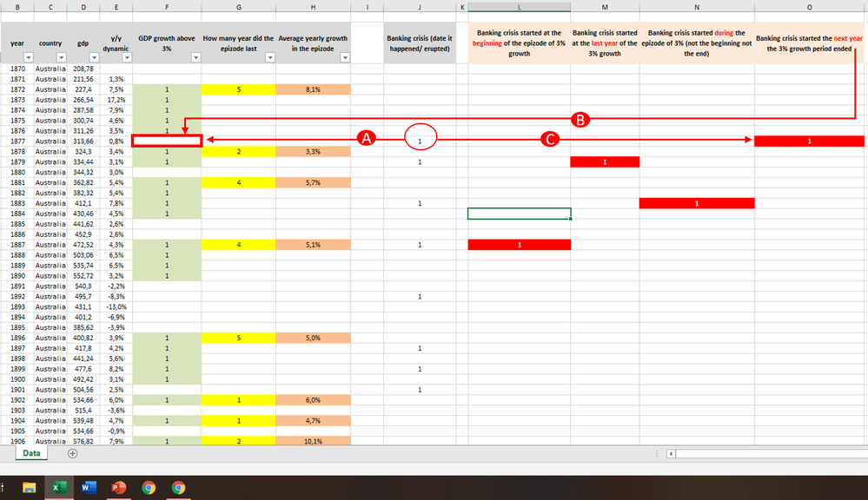This screenshot has height=500, width=868.
Task: Click the 5,7% average growth cell
Action: click(x=314, y=182)
